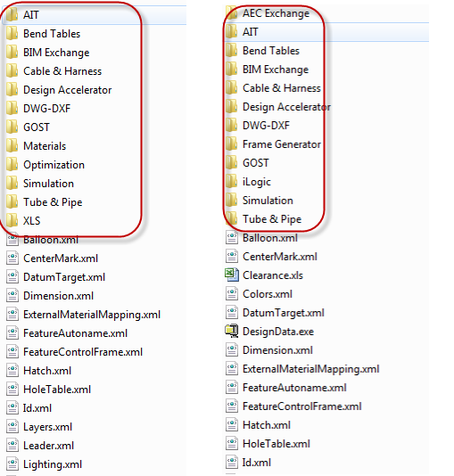Click the Clearance.xls Excel file icon

[232, 275]
